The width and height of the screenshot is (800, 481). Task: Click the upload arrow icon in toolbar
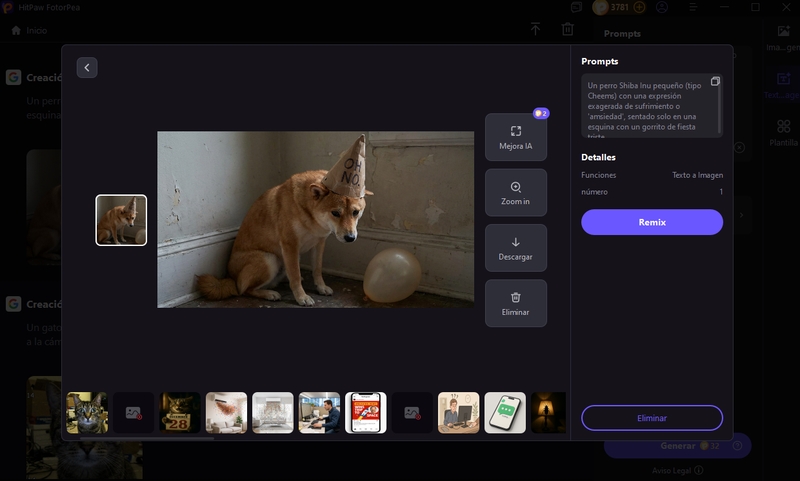coord(535,30)
